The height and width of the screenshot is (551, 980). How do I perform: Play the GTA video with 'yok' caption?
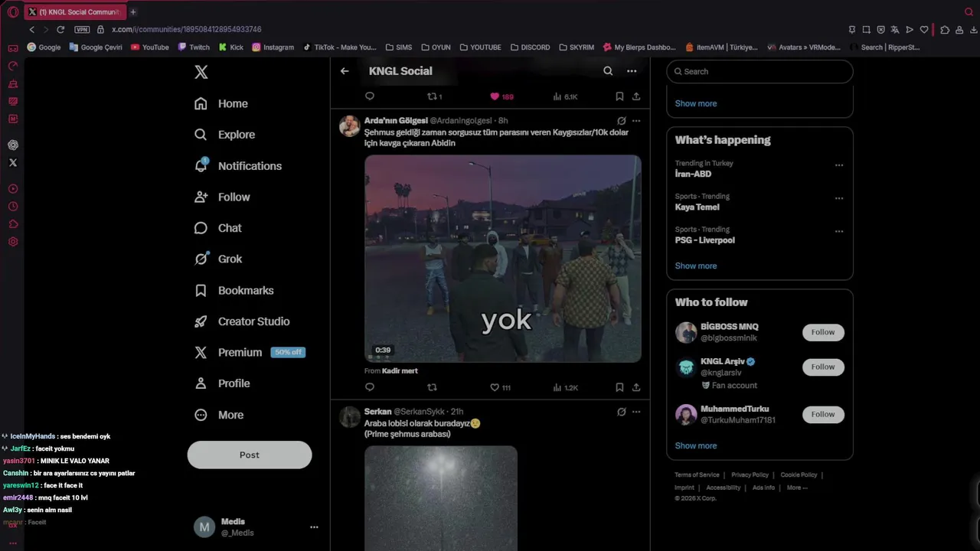(x=503, y=259)
